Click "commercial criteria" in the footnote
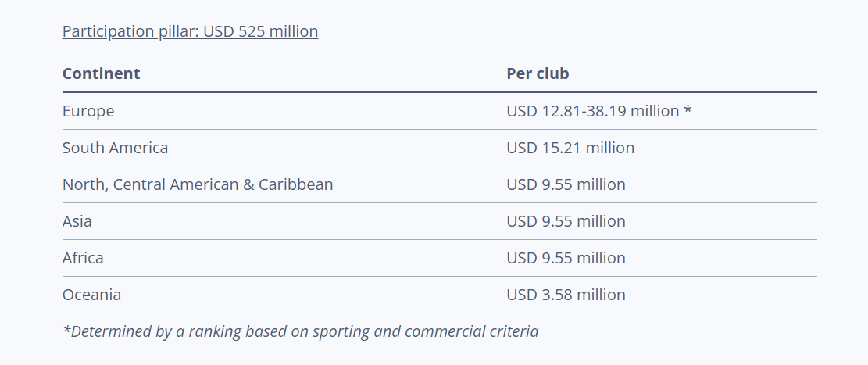The image size is (868, 365). tap(471, 331)
